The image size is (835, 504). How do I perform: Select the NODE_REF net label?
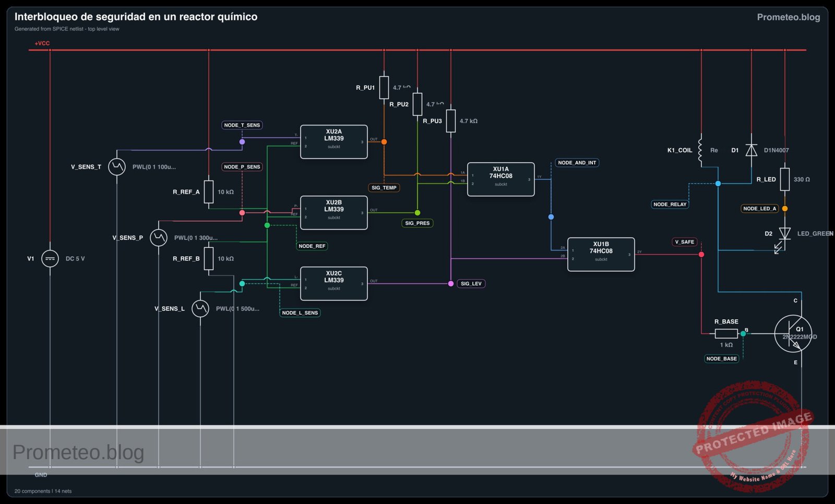pos(312,246)
